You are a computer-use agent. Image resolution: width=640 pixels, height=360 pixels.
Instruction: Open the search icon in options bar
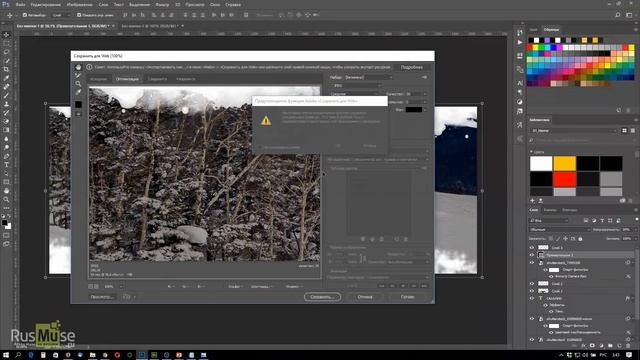(618, 15)
